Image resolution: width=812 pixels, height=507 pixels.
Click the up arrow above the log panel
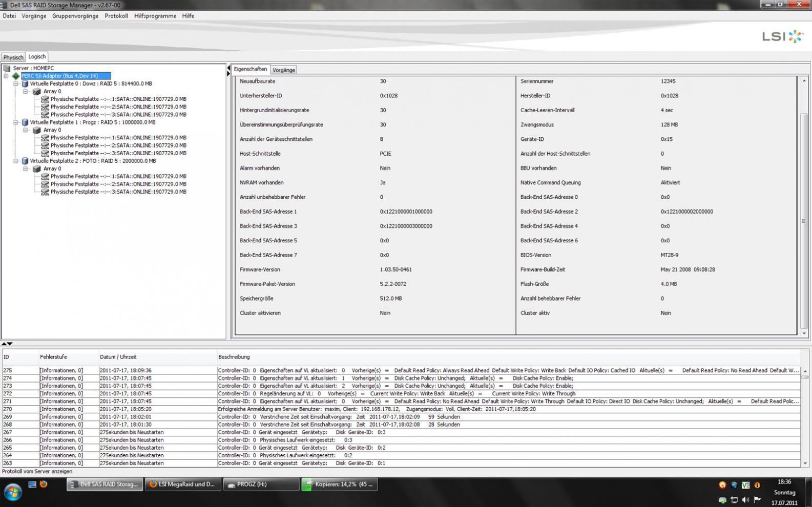4,344
